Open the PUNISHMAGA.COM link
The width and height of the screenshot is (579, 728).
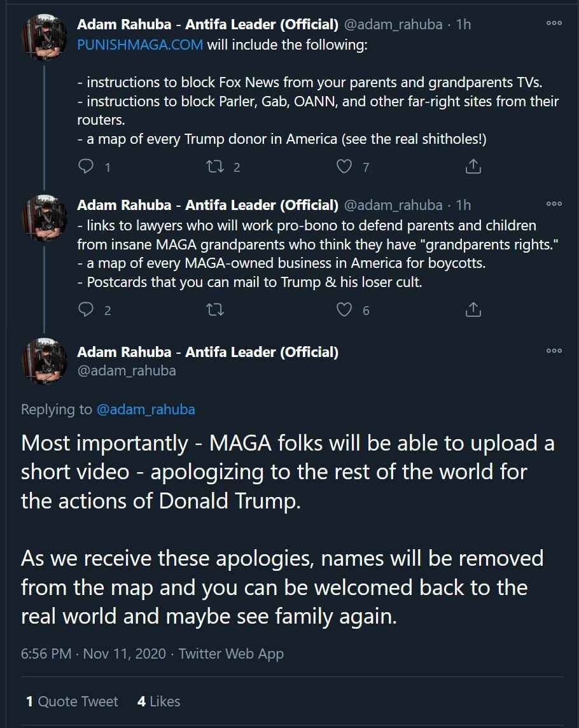[140, 45]
